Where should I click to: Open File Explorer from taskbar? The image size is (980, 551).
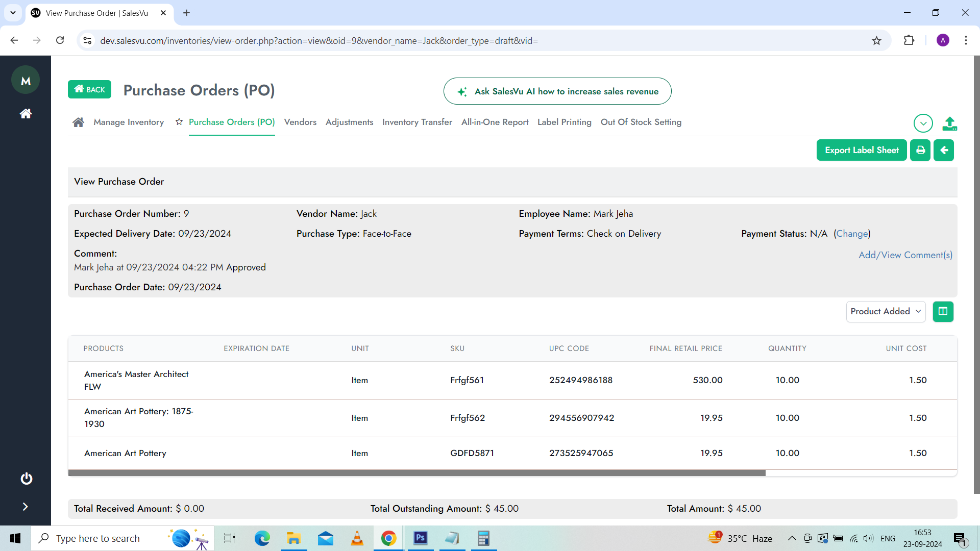click(x=293, y=538)
